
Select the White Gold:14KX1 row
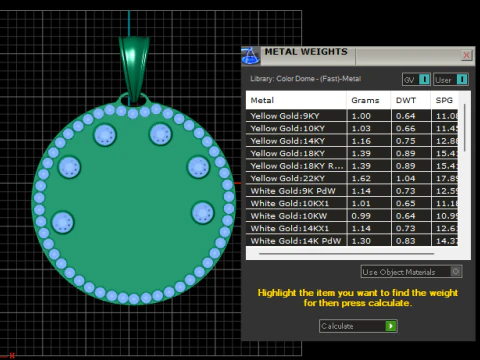click(352, 228)
